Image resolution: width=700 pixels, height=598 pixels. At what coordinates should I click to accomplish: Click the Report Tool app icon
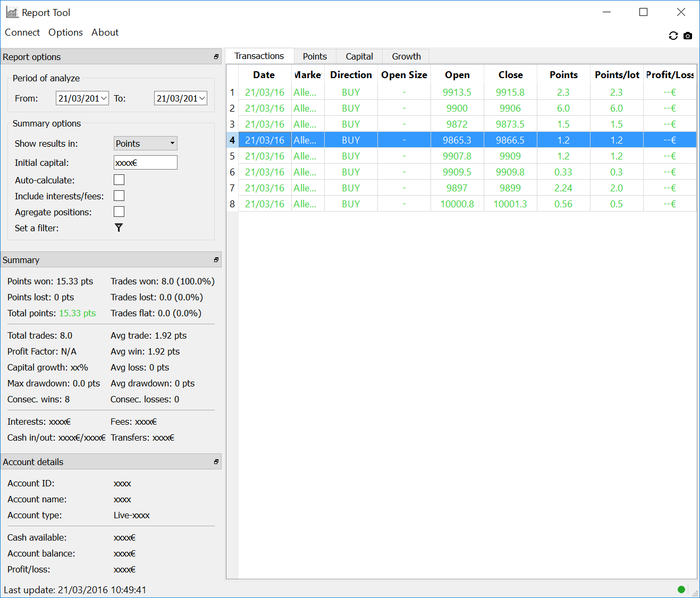(12, 12)
